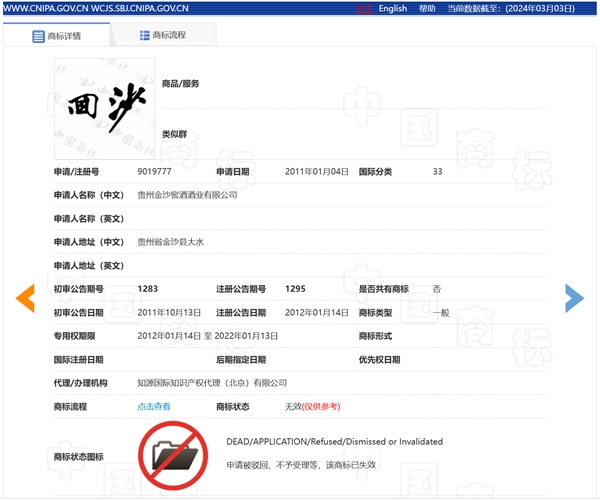Viewport: 600px width, 500px height.
Task: Go to previous trademark with left orange arrow
Action: (x=25, y=298)
